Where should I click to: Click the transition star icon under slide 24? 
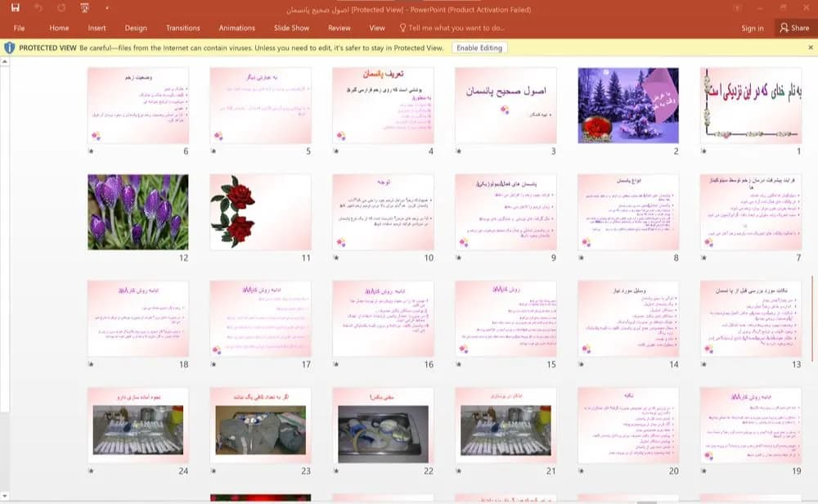point(91,470)
